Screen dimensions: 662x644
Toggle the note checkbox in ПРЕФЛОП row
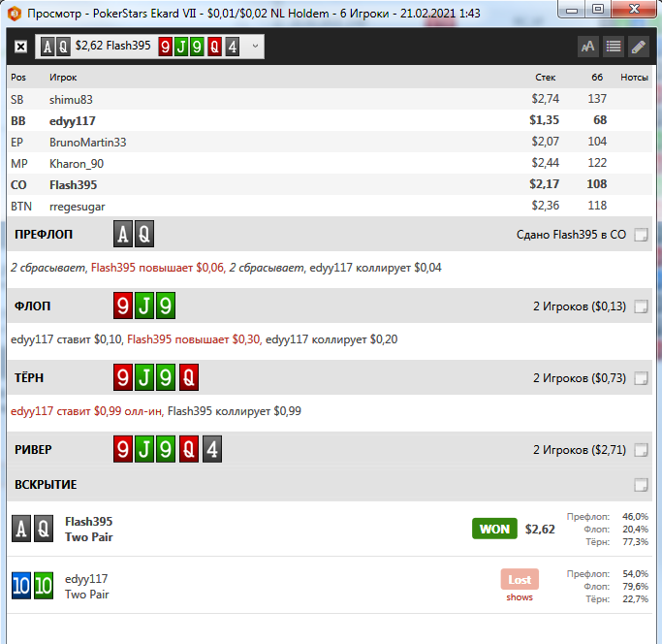[641, 235]
